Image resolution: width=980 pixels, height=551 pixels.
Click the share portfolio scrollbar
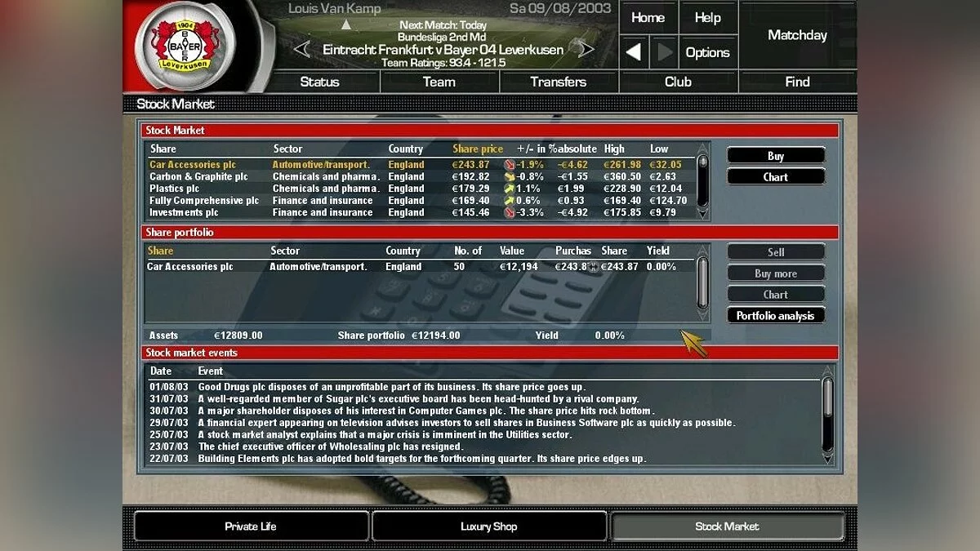tap(702, 282)
